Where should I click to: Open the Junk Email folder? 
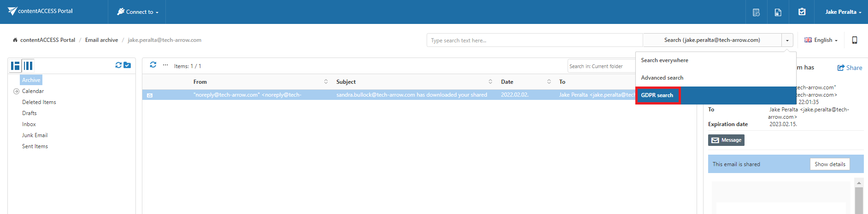click(x=35, y=135)
